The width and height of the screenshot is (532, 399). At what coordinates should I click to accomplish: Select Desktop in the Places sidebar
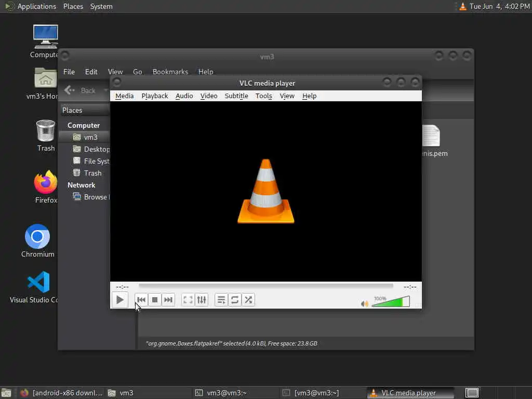pyautogui.click(x=91, y=149)
